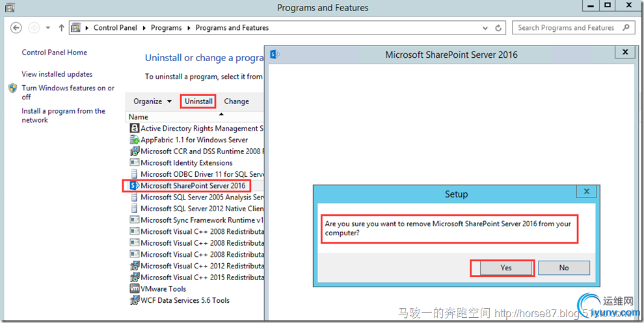This screenshot has height=323, width=644.
Task: Click the Visual C++ 2015 Redistributable icon
Action: 134,278
